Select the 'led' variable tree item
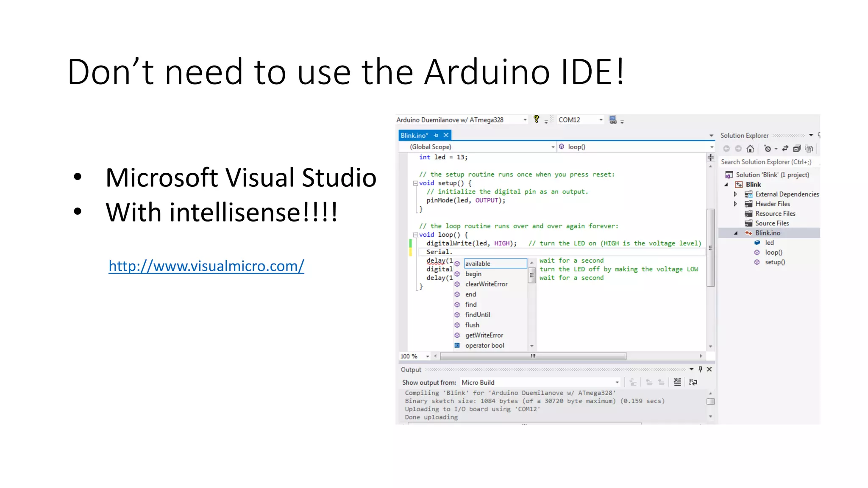This screenshot has width=868, height=488. coord(769,243)
